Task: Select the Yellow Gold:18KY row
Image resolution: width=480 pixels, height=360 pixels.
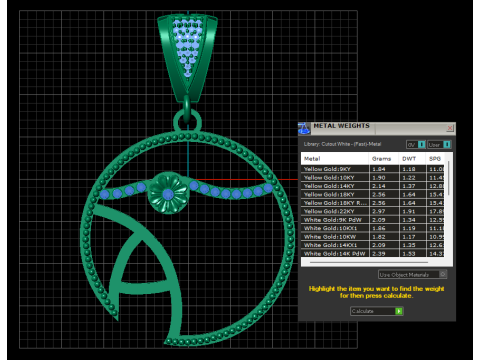Action: (x=372, y=194)
